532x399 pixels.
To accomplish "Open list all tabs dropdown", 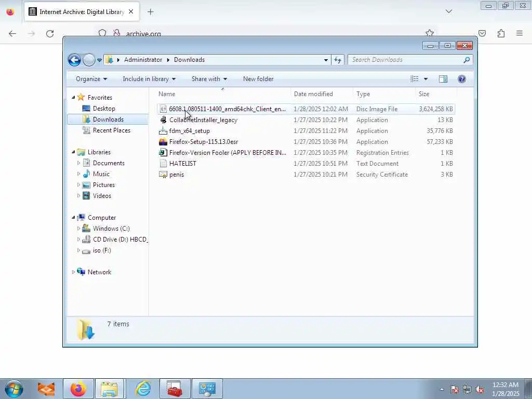I will point(448,11).
